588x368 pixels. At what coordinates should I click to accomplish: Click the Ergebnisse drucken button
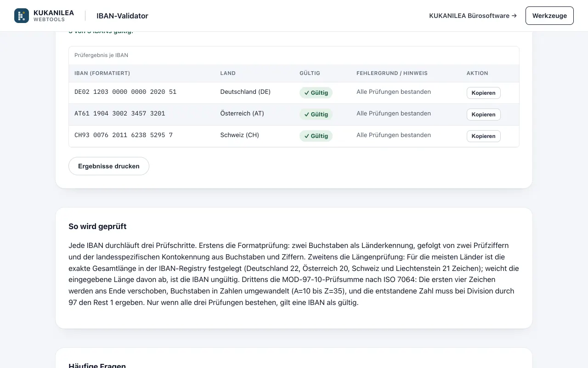tap(109, 166)
